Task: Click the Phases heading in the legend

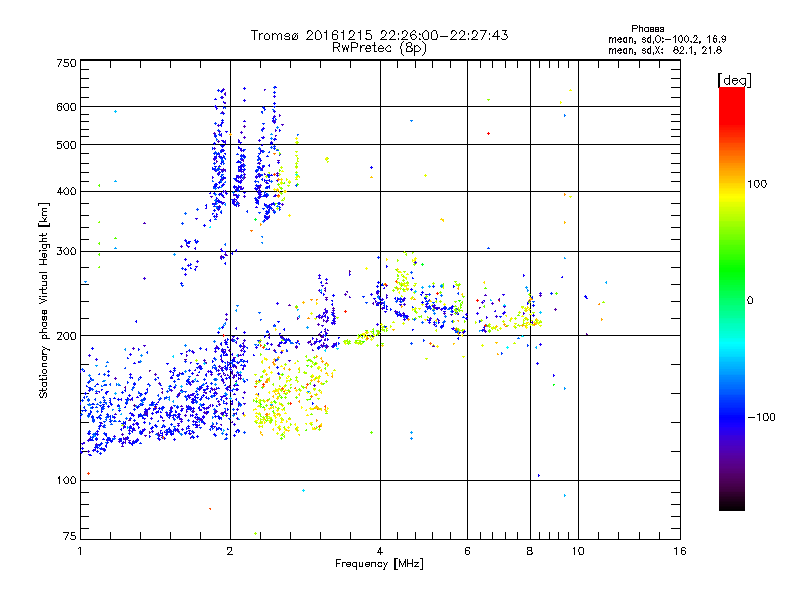Action: 647,29
